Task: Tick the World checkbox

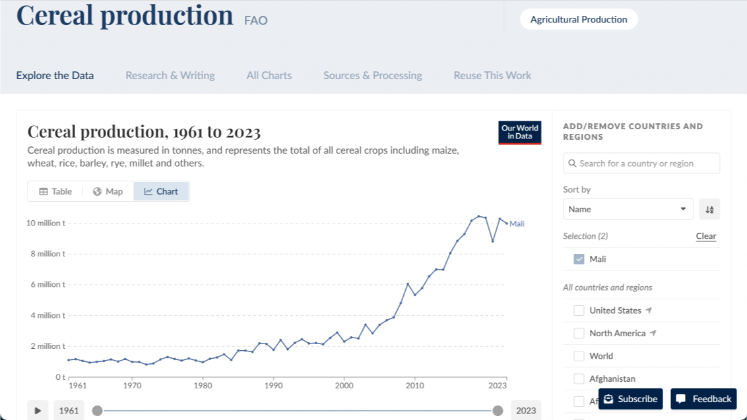Action: tap(579, 356)
